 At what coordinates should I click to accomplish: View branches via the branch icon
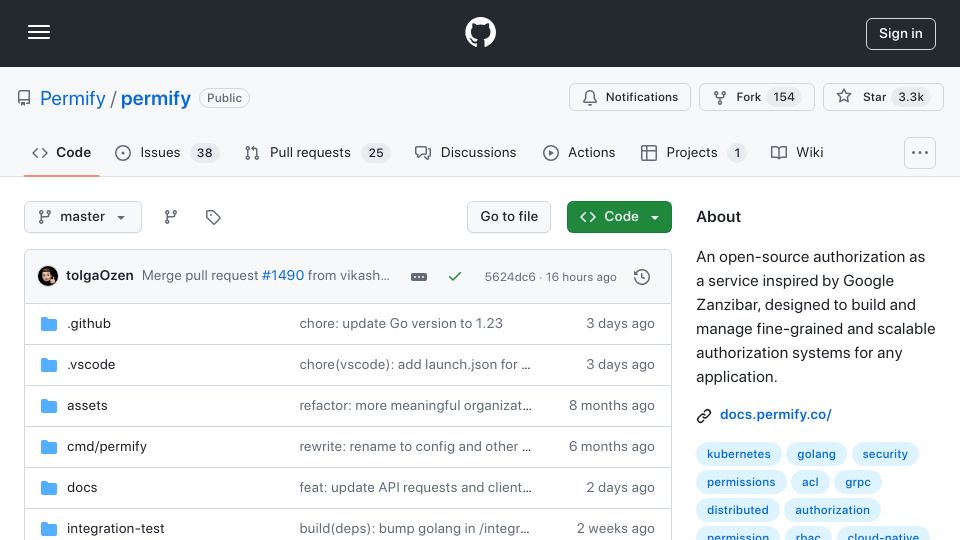point(171,217)
